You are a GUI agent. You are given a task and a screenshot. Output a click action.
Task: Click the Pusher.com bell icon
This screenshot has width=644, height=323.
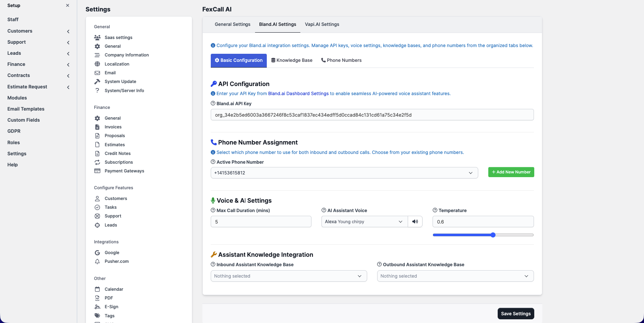click(x=97, y=261)
